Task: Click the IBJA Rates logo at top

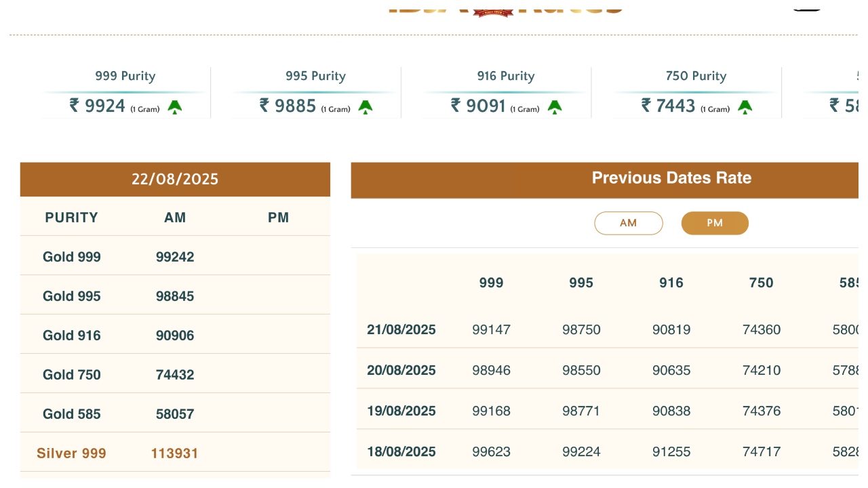Action: coord(505,8)
